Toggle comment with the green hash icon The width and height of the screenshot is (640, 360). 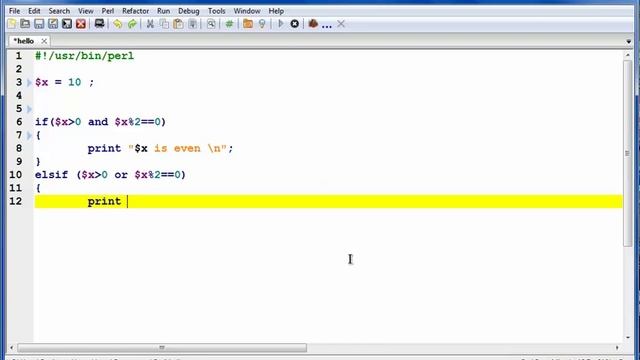click(229, 24)
